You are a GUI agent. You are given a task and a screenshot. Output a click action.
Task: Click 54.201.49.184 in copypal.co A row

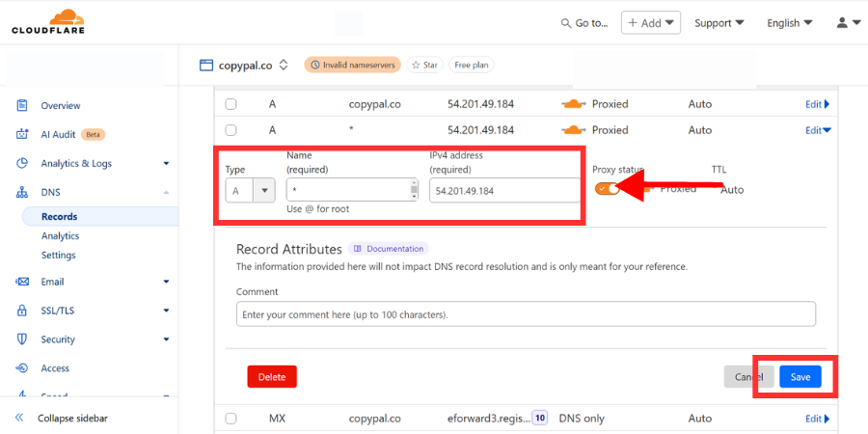pyautogui.click(x=480, y=104)
